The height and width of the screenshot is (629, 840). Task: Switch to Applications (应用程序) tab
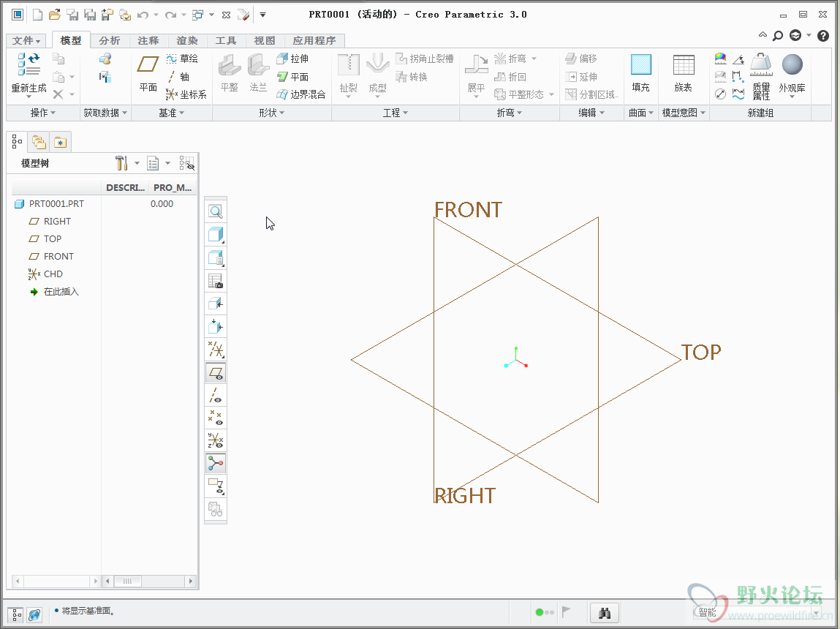tap(314, 41)
